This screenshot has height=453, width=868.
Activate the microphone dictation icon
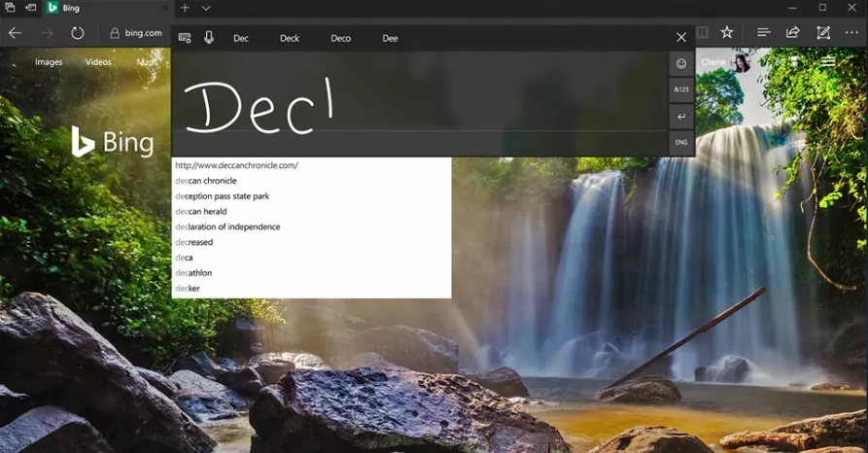click(x=209, y=38)
